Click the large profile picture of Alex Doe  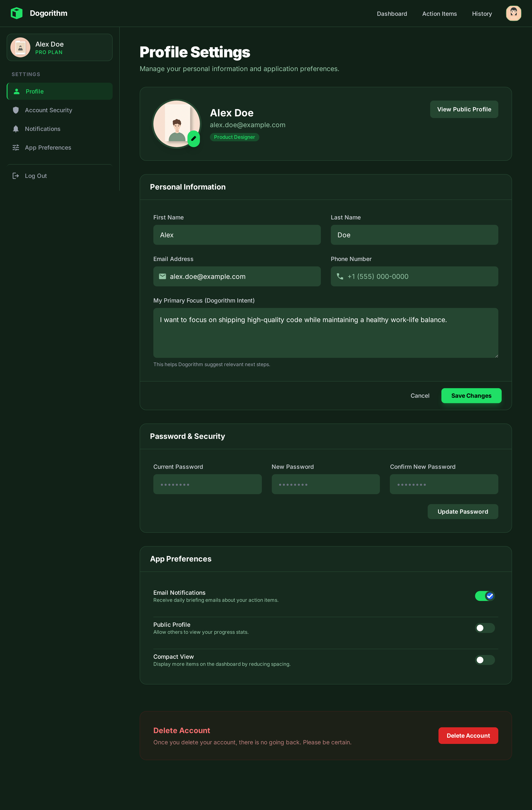[x=176, y=124]
